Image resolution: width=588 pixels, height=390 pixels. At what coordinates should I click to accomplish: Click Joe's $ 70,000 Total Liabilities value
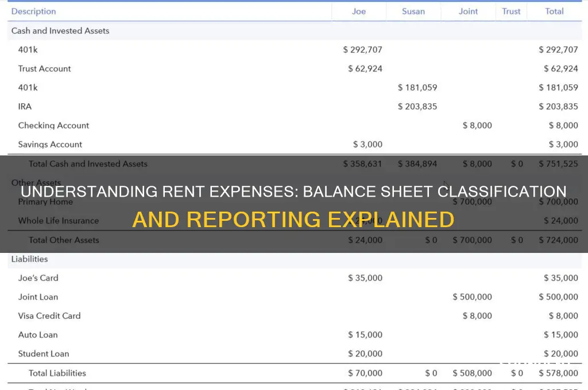[x=365, y=373]
